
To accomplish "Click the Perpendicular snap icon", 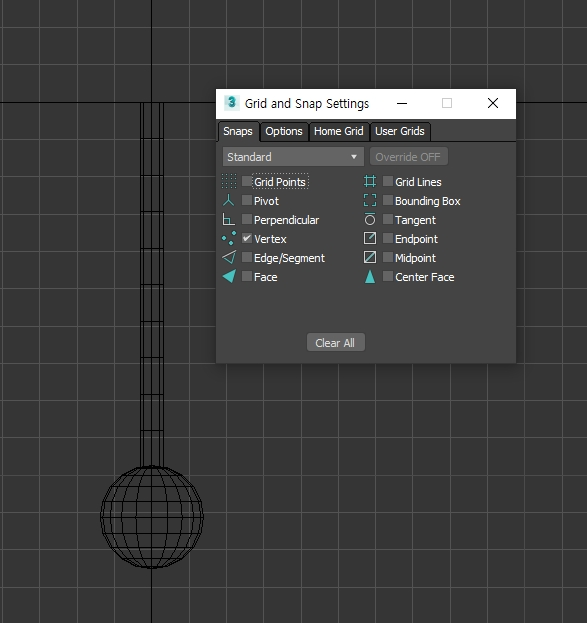I will point(228,219).
